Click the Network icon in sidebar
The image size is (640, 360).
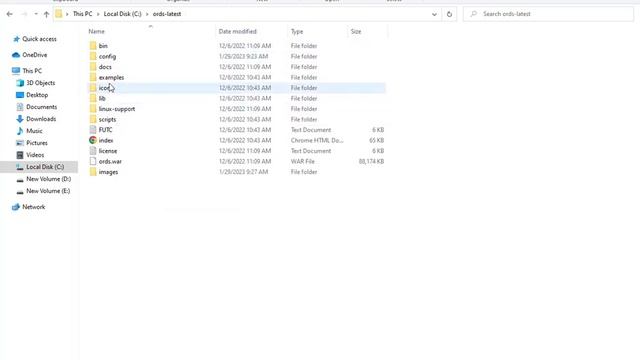pos(16,207)
